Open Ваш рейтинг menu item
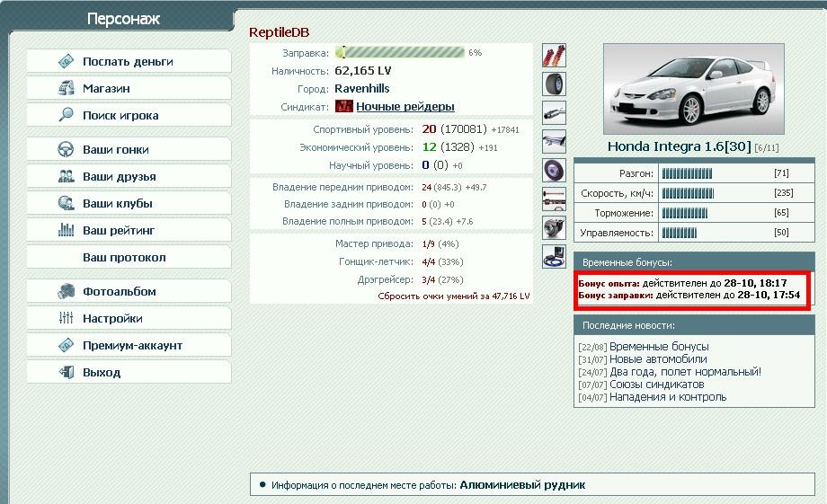 click(x=129, y=230)
